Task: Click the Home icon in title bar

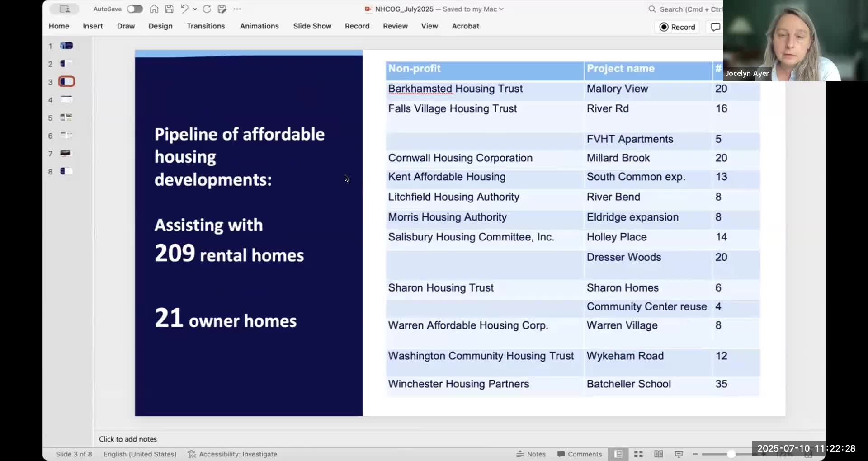Action: click(x=154, y=9)
